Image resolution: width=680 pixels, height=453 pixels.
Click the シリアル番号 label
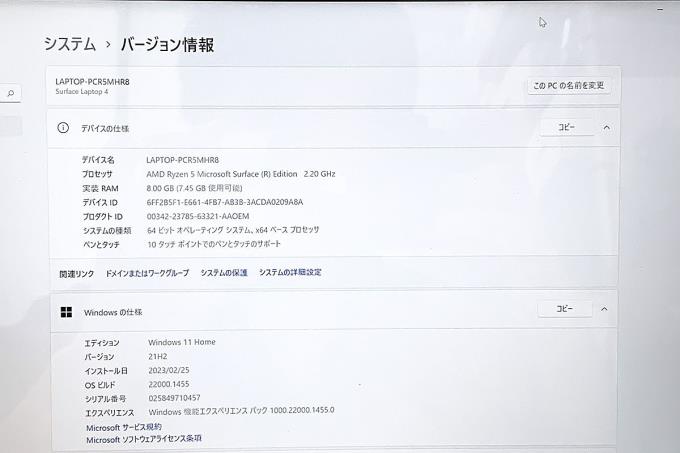(x=105, y=399)
